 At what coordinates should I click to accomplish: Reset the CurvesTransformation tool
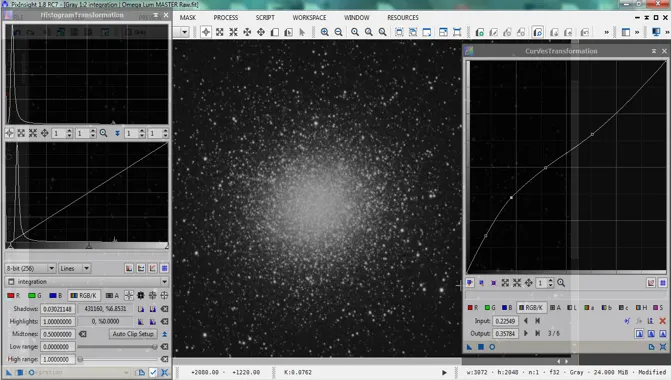click(662, 347)
